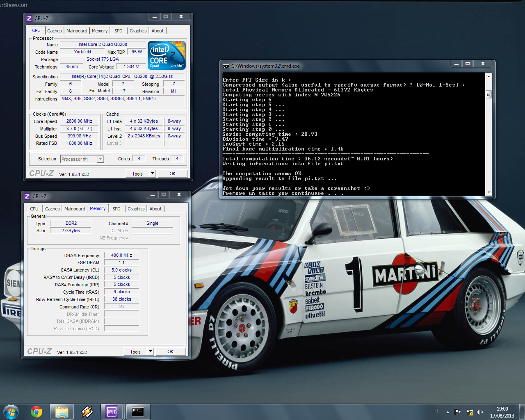Click the Intel Core 2 Quad Q8200 name field
525x420 pixels.
pyautogui.click(x=103, y=44)
